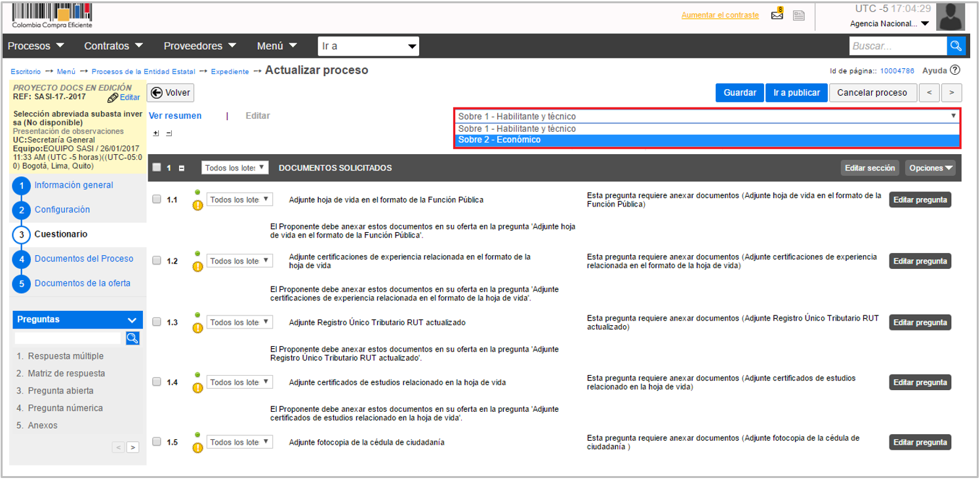Open the Menú menu
The image size is (980, 480).
pos(277,46)
